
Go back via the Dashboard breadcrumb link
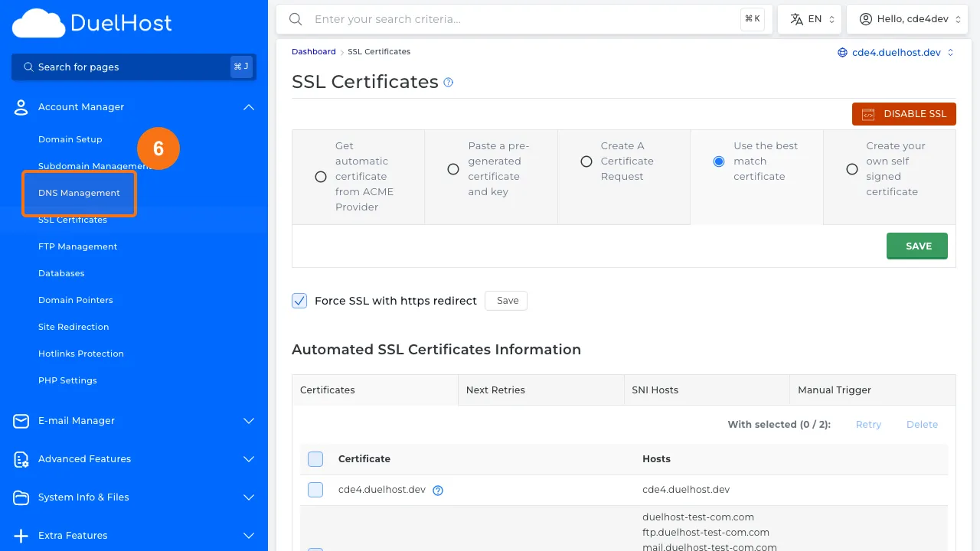[x=313, y=51]
